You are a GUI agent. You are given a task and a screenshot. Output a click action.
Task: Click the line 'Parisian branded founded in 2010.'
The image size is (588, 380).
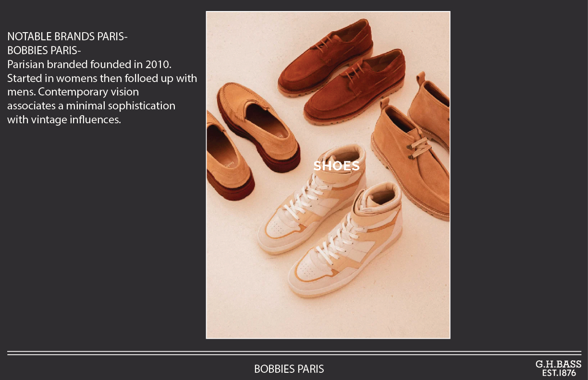[x=89, y=64]
